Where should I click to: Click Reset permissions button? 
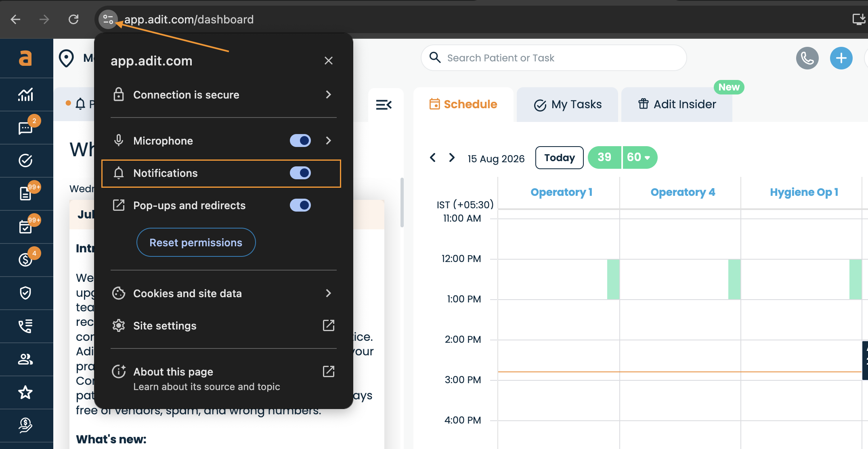tap(196, 242)
